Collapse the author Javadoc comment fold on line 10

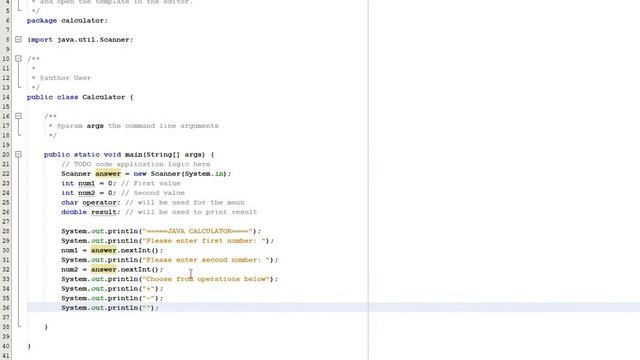[x=18, y=58]
